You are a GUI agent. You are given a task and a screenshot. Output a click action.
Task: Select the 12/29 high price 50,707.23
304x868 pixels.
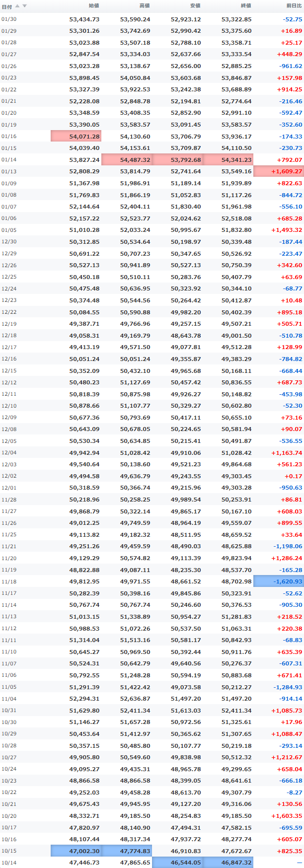[135, 254]
